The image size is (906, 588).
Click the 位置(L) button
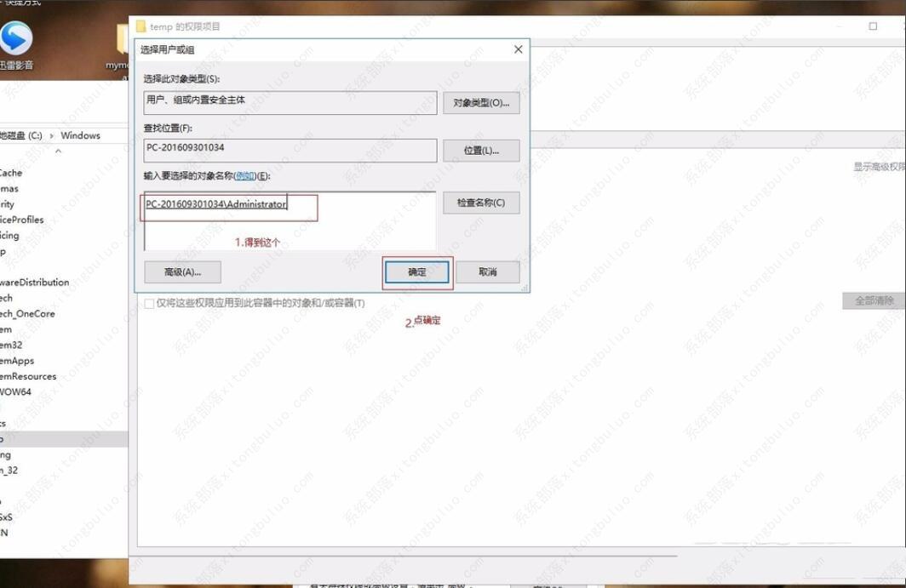[x=481, y=151]
